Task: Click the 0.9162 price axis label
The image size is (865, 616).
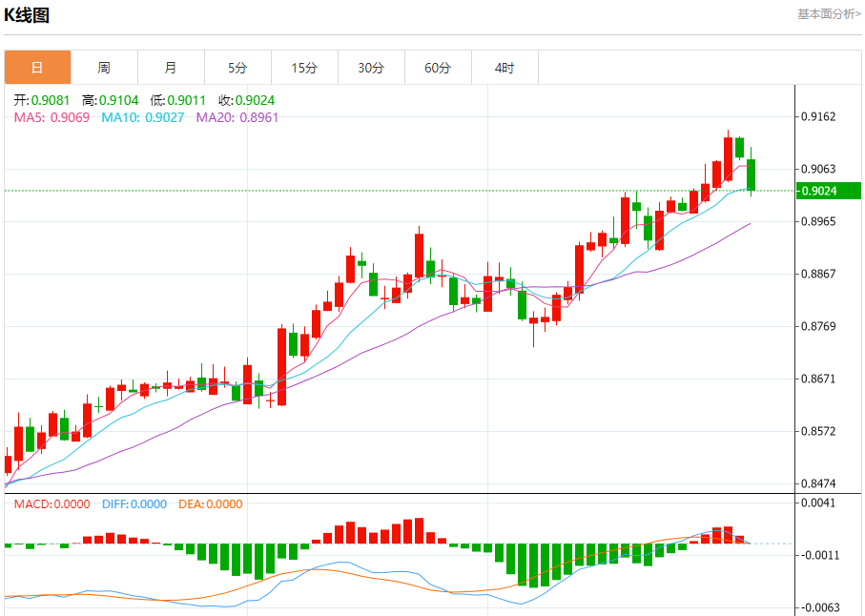Action: click(x=818, y=116)
